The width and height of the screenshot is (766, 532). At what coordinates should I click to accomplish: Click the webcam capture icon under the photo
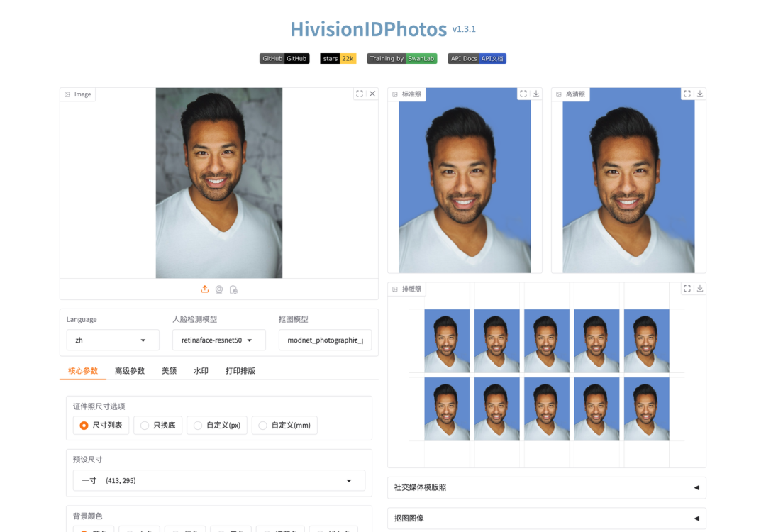219,289
